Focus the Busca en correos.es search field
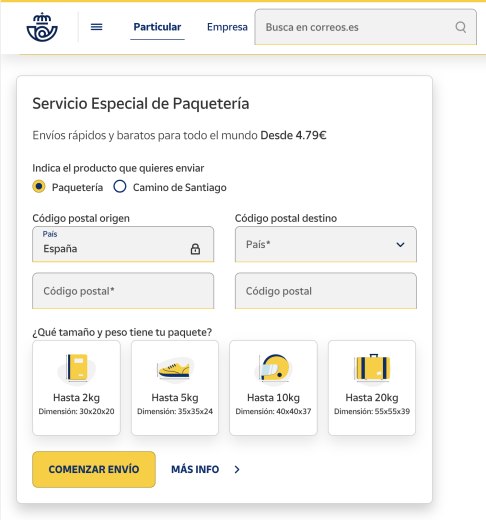Image resolution: width=486 pixels, height=520 pixels. pyautogui.click(x=366, y=27)
